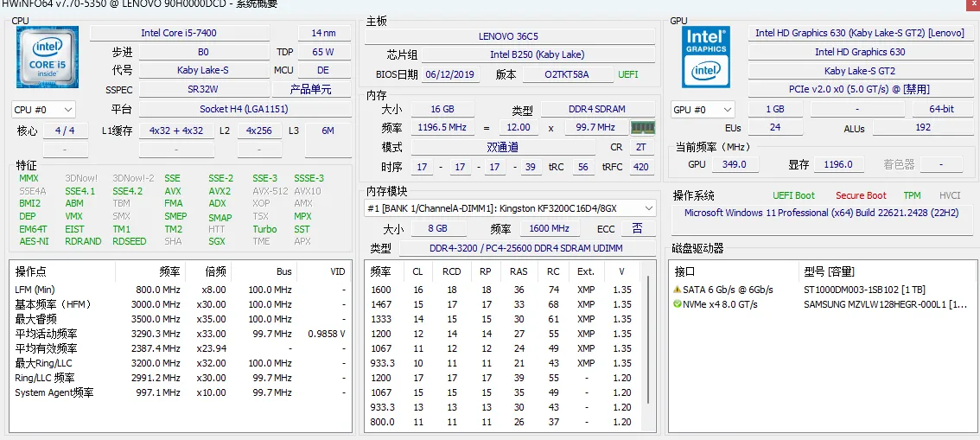
Task: Open the CPU #0 selector dropdown
Action: [44, 110]
